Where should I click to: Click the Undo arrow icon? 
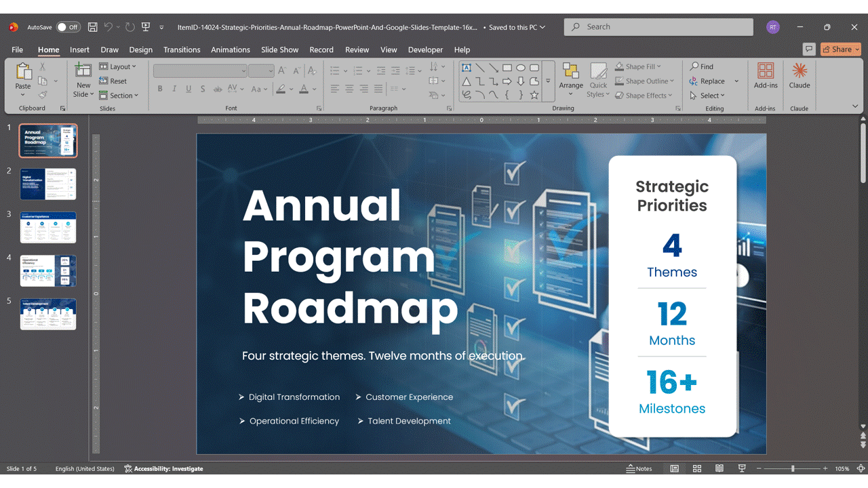[x=108, y=27]
